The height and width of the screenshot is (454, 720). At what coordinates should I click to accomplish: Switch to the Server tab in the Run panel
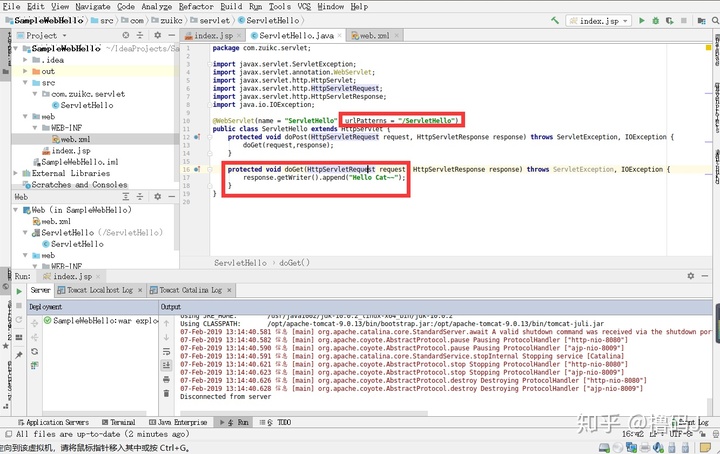coord(40,290)
